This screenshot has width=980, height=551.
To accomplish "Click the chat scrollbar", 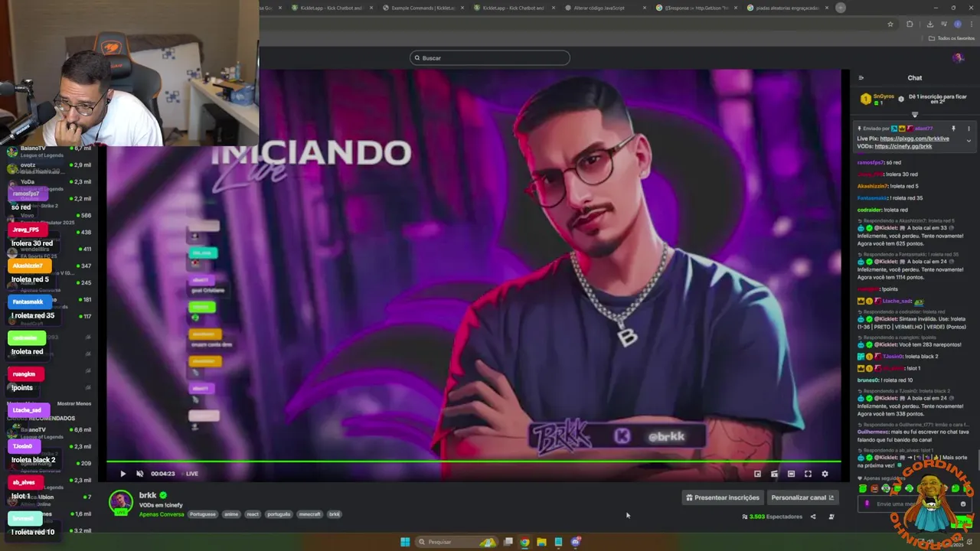I will [x=978, y=459].
